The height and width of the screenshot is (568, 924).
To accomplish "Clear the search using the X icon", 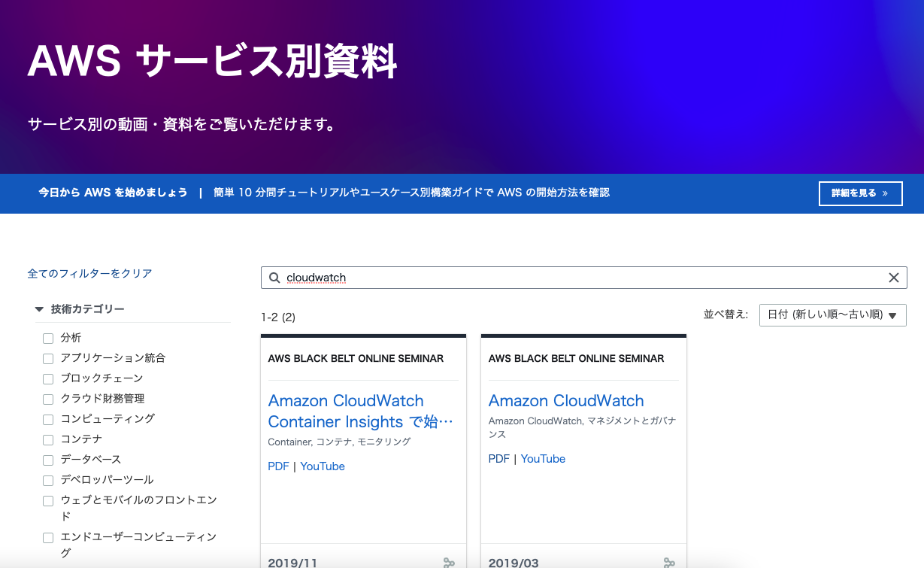I will click(894, 278).
